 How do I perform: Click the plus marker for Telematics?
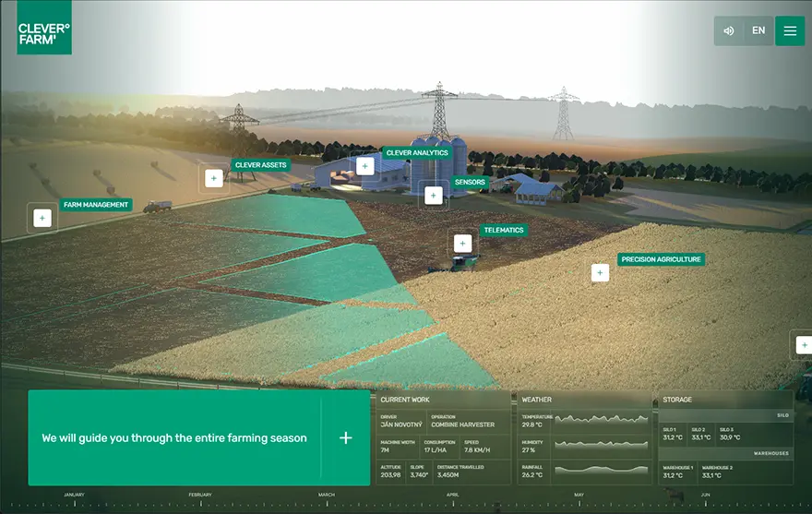pyautogui.click(x=462, y=244)
